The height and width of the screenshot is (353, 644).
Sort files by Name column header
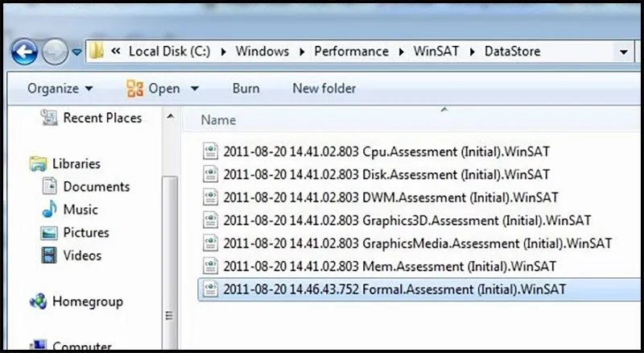pos(218,120)
